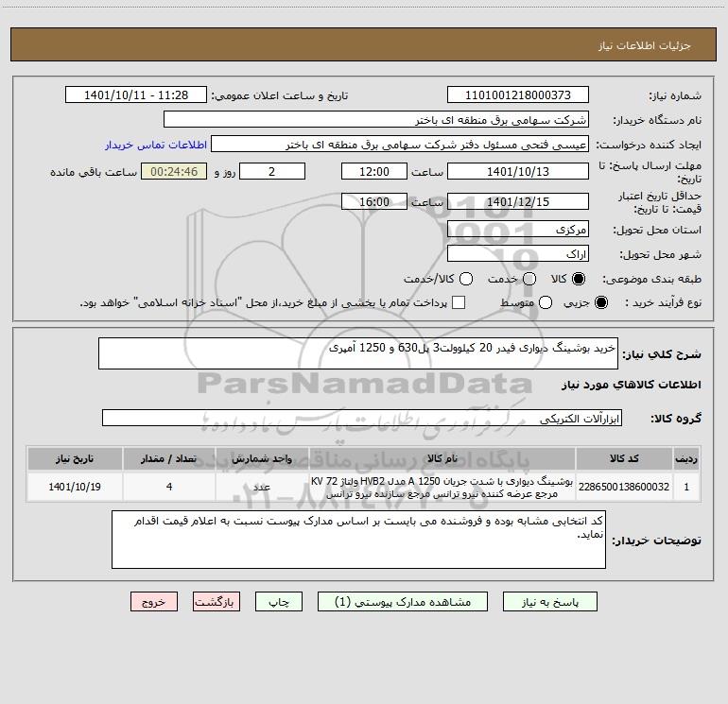Click the buyer notes text area

coord(358,540)
